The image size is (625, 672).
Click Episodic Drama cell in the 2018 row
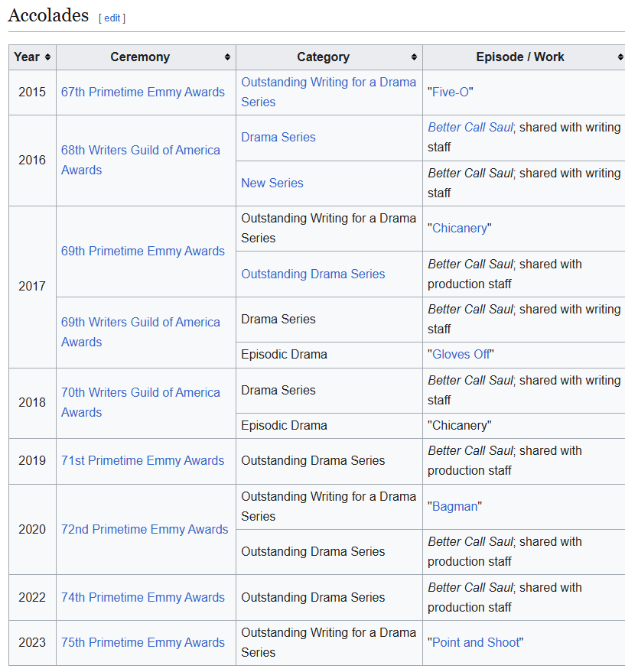pyautogui.click(x=329, y=426)
